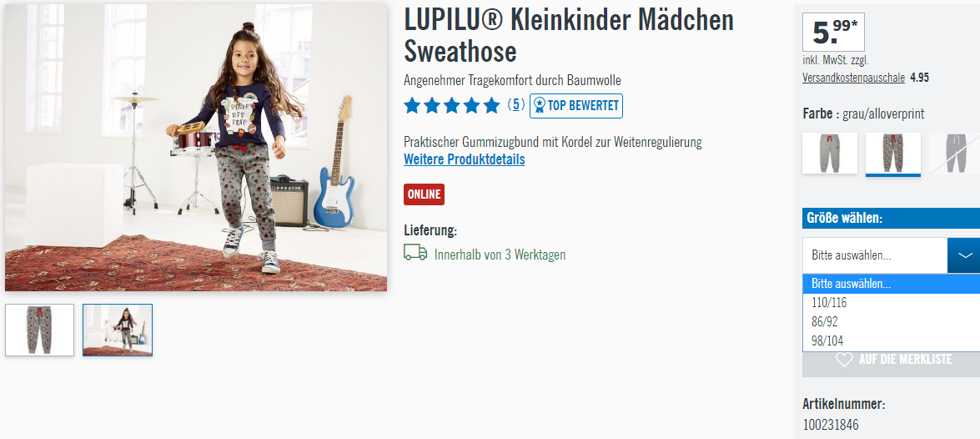Open Versandkostenpauschale link
Image resolution: width=980 pixels, height=439 pixels.
pos(854,78)
